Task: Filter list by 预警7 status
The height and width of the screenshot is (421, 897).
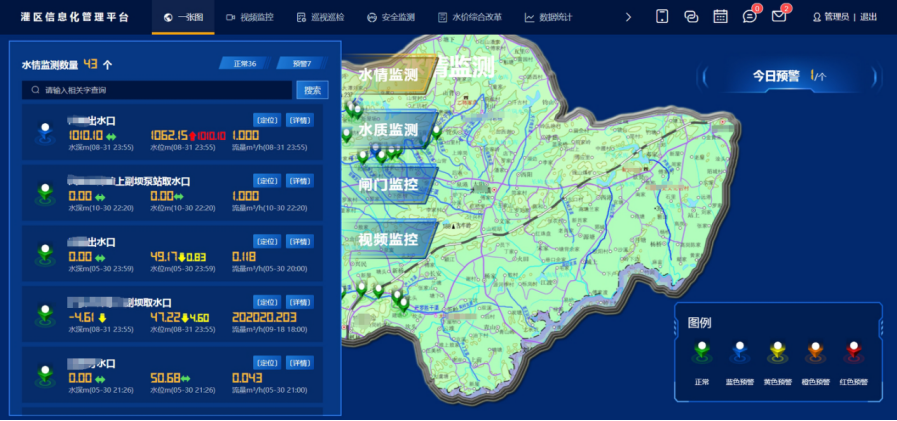Action: (302, 64)
